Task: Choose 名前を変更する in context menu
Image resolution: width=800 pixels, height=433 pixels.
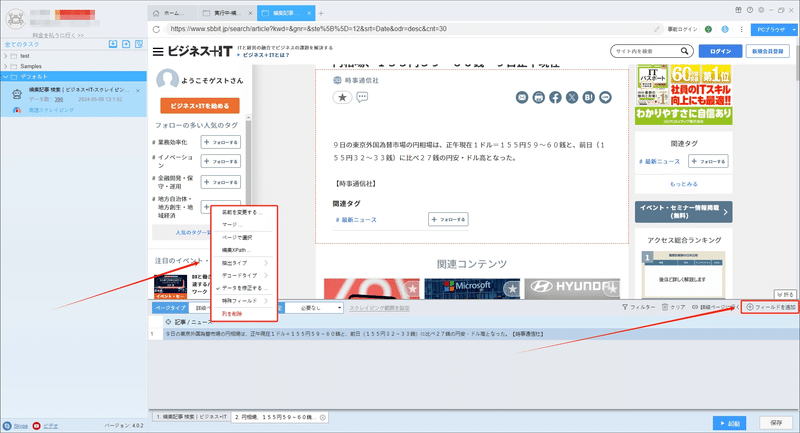Action: click(x=244, y=212)
